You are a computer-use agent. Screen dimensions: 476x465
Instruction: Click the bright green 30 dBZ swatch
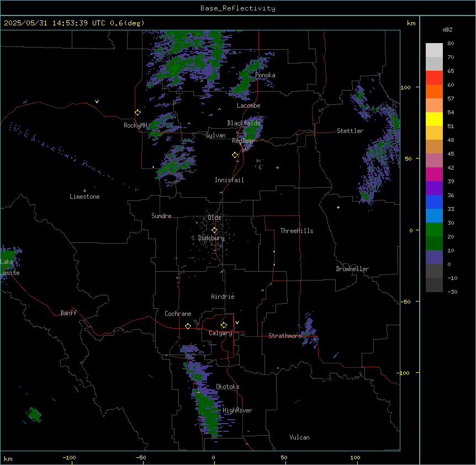(434, 230)
